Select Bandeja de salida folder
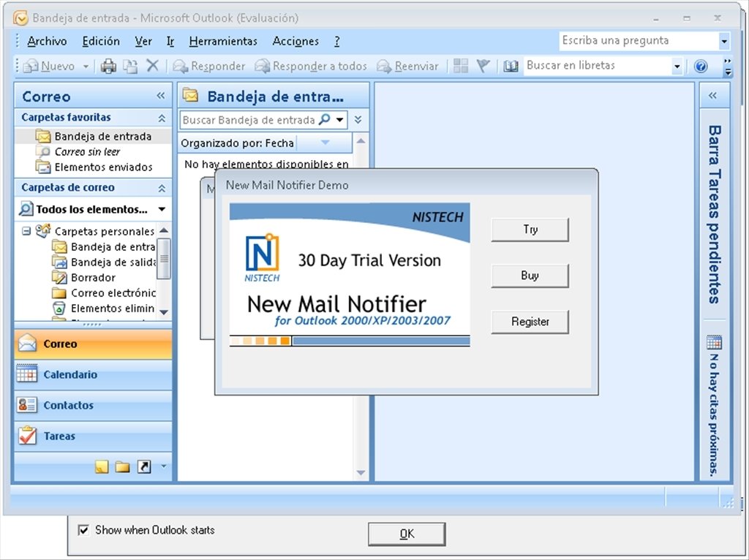 tap(104, 262)
